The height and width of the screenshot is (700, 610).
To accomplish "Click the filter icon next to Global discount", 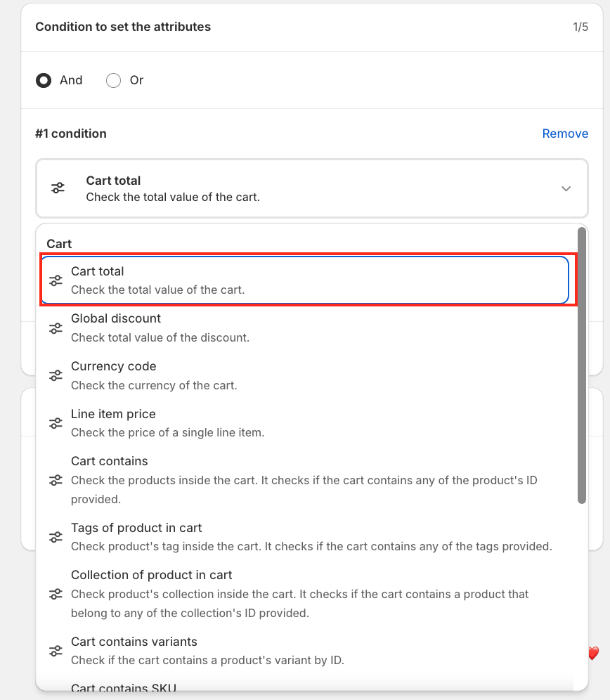I will coord(56,328).
